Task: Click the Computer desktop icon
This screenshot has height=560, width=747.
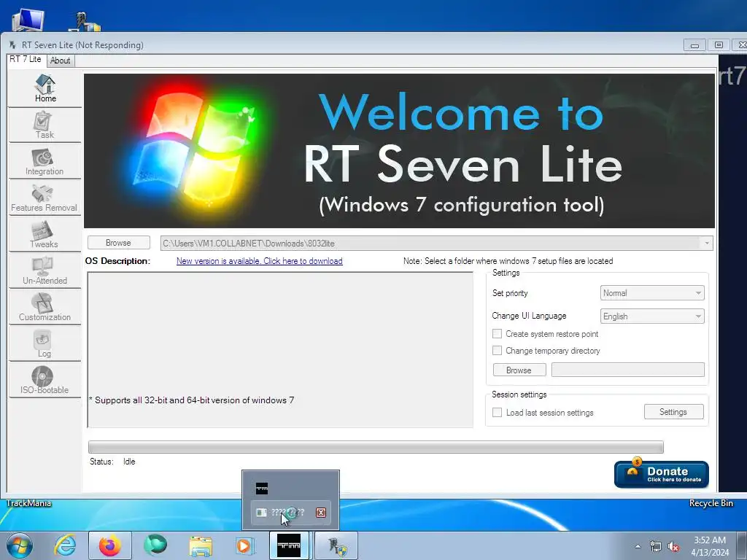Action: [28, 20]
